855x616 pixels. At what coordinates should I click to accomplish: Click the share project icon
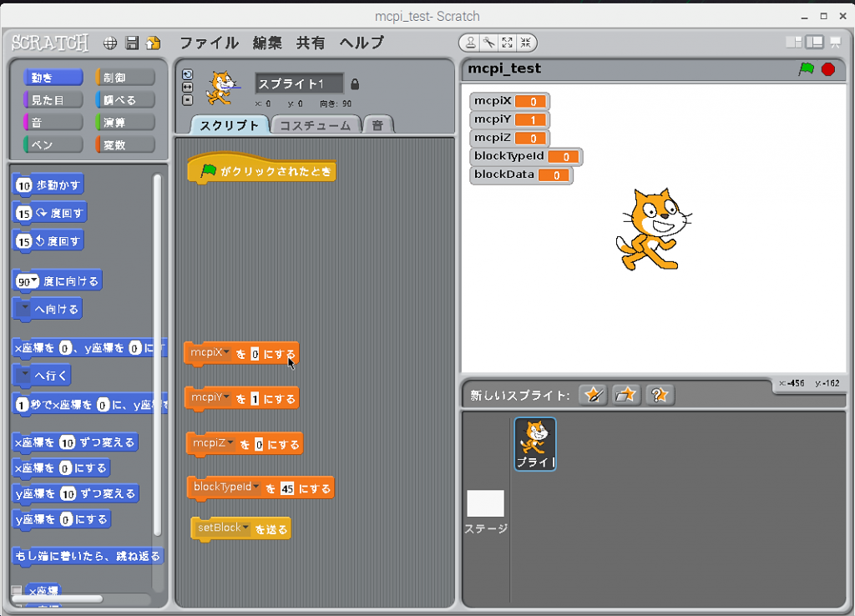click(154, 43)
